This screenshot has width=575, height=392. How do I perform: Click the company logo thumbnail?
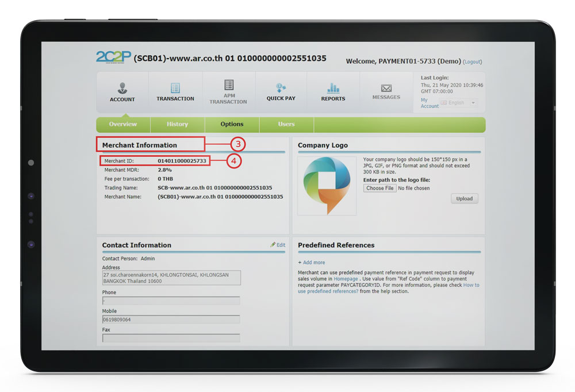pyautogui.click(x=327, y=186)
